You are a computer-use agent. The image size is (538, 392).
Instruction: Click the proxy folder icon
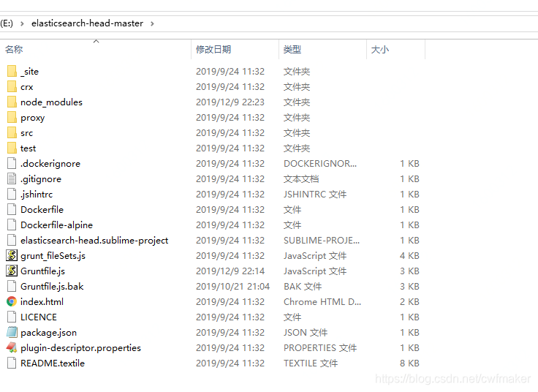tap(12, 118)
